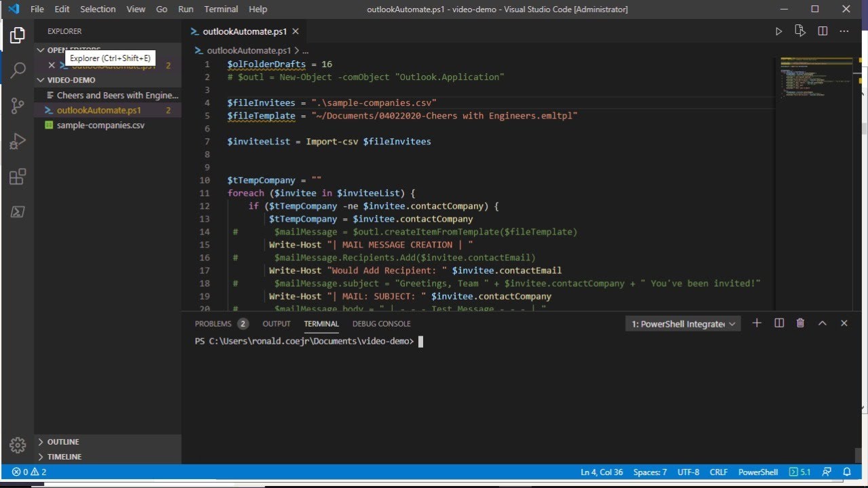Switch to the Output tab
The image size is (868, 488).
tap(277, 324)
